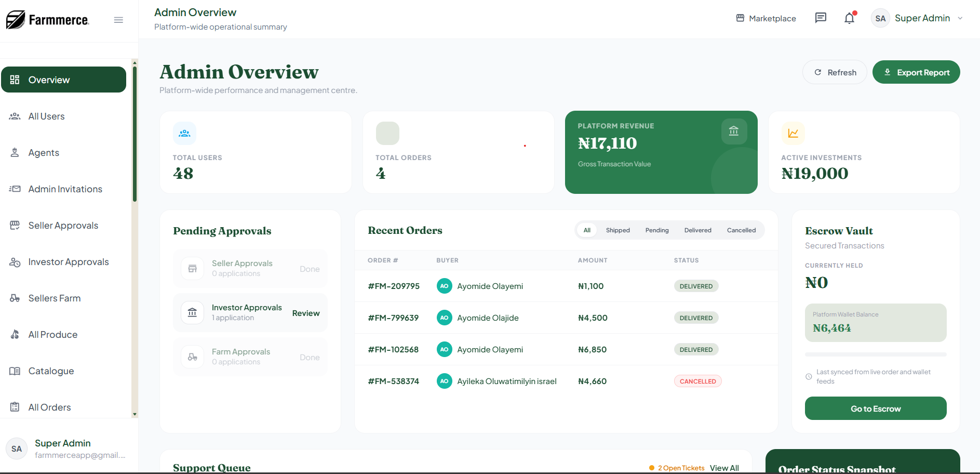The width and height of the screenshot is (980, 474).
Task: Click the SA avatar in top bar
Action: pos(880,18)
